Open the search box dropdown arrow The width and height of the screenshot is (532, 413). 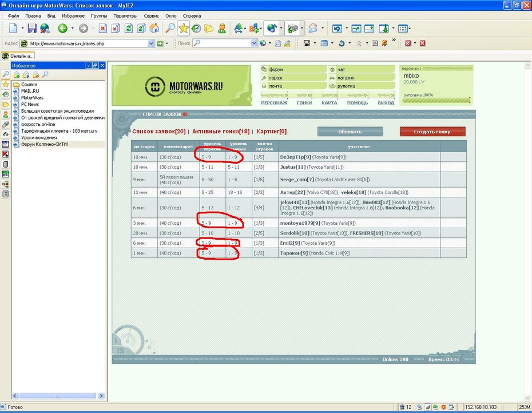(254, 43)
